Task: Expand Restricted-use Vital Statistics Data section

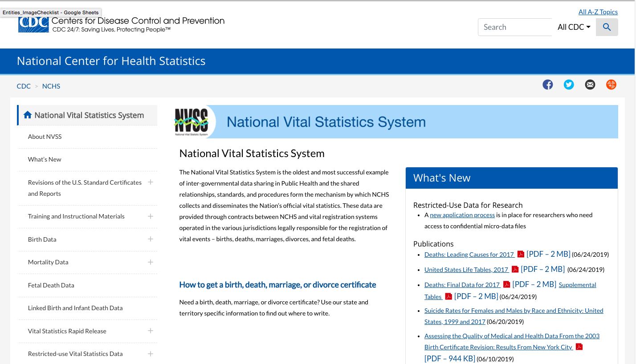Action: point(151,354)
